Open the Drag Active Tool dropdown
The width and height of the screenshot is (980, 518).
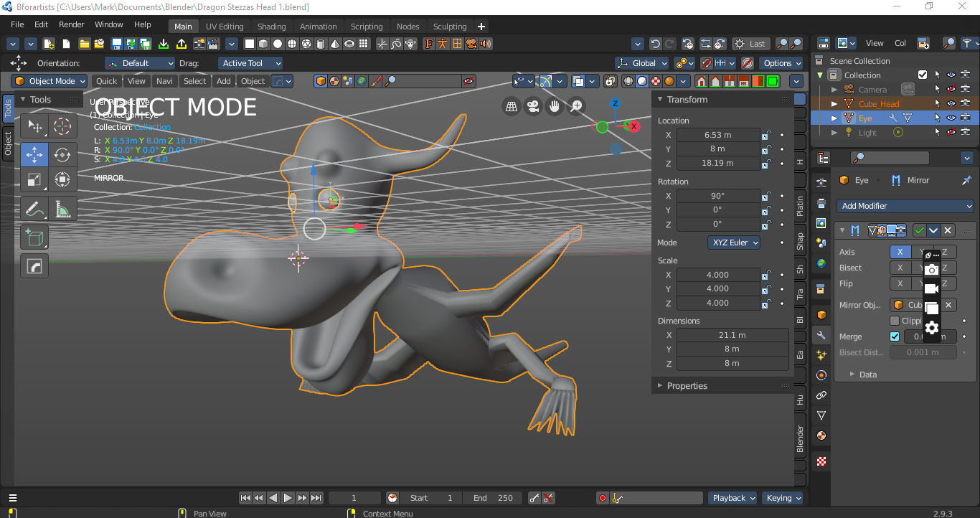(250, 63)
